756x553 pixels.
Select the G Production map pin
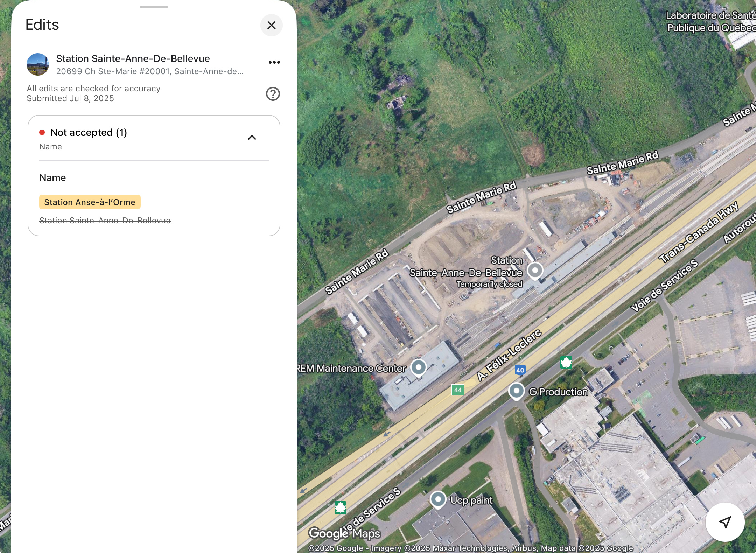tap(516, 391)
